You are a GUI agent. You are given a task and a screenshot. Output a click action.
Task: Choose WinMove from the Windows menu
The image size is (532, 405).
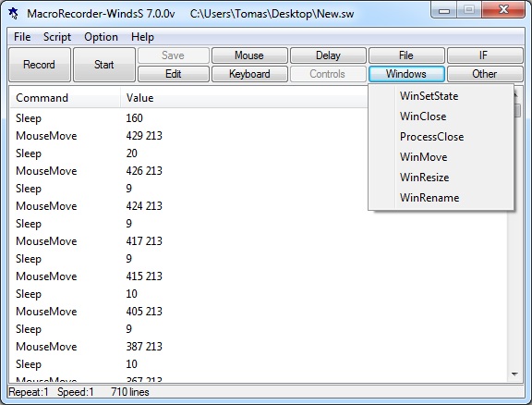click(x=441, y=157)
